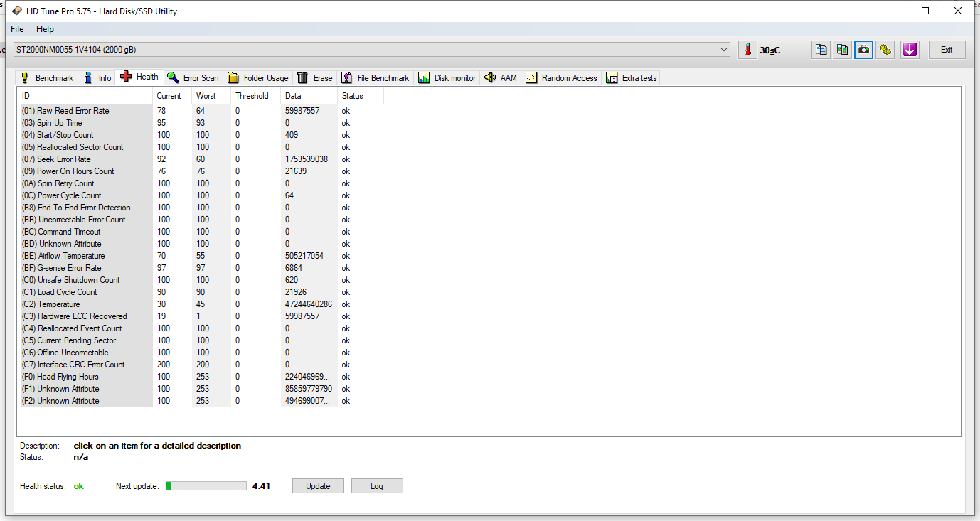Select the (BF) G-sense Error Rate row
Viewport: 980px width, 521px height.
pyautogui.click(x=201, y=268)
